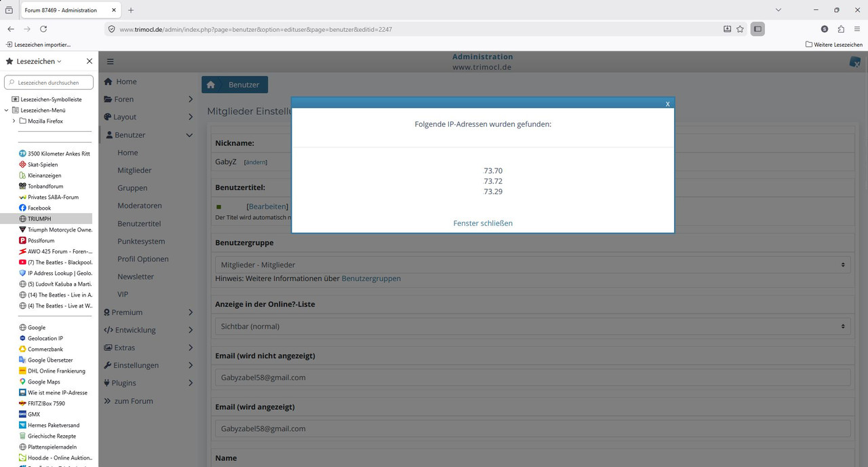868x467 pixels.
Task: Collapse the Benutzer menu section
Action: [x=148, y=135]
